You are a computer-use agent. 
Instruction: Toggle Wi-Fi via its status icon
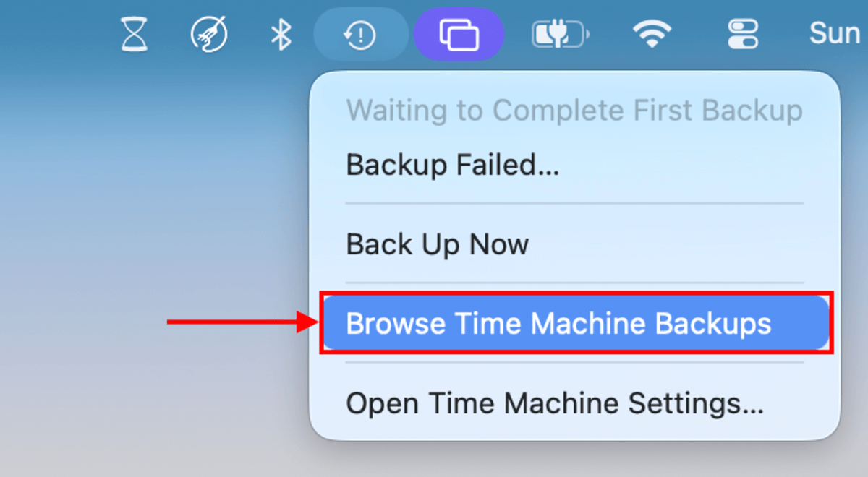click(652, 34)
